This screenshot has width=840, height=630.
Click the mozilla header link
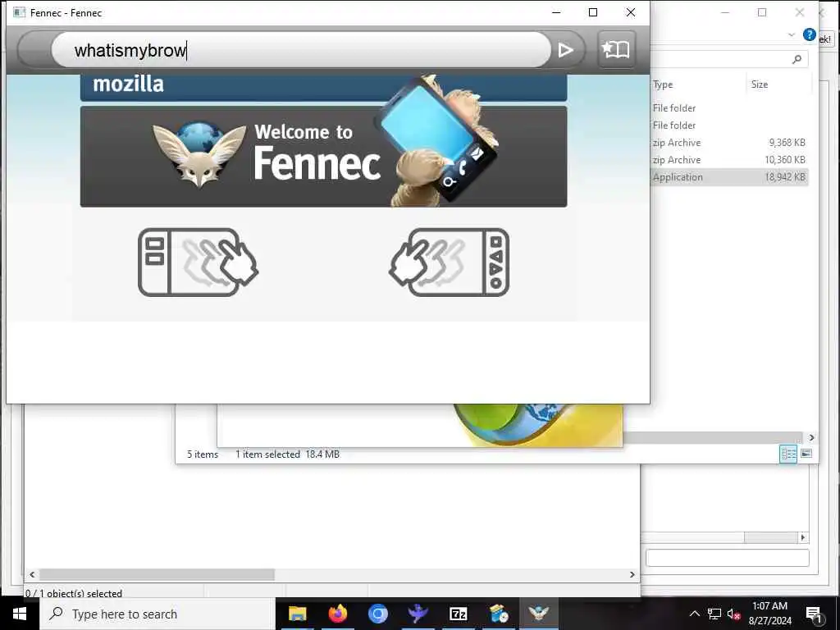coord(128,84)
